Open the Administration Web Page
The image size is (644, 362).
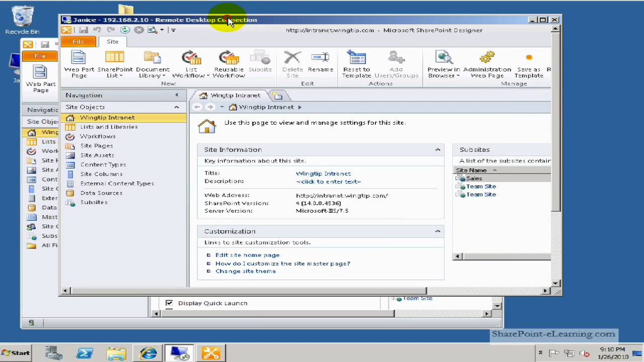tap(487, 64)
